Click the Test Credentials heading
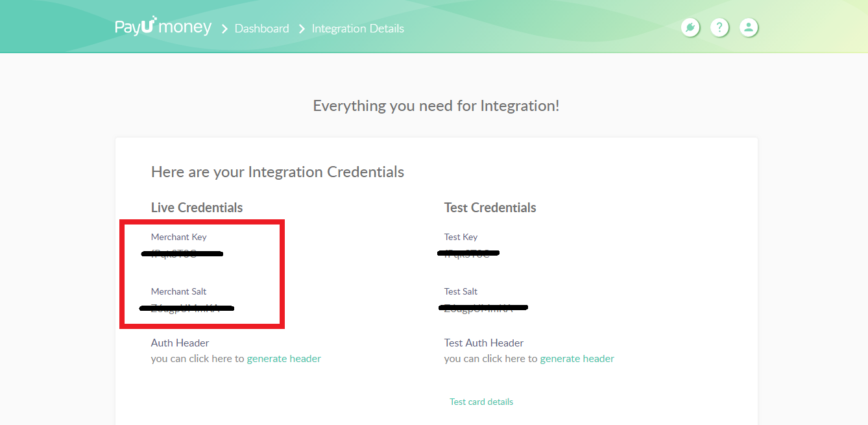Viewport: 868px width, 425px height. click(490, 208)
